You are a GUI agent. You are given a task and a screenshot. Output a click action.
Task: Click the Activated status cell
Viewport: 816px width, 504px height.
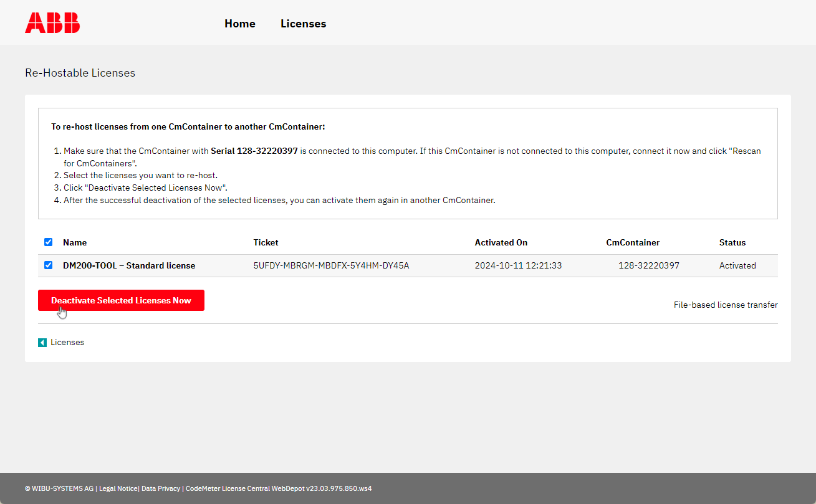pyautogui.click(x=737, y=265)
